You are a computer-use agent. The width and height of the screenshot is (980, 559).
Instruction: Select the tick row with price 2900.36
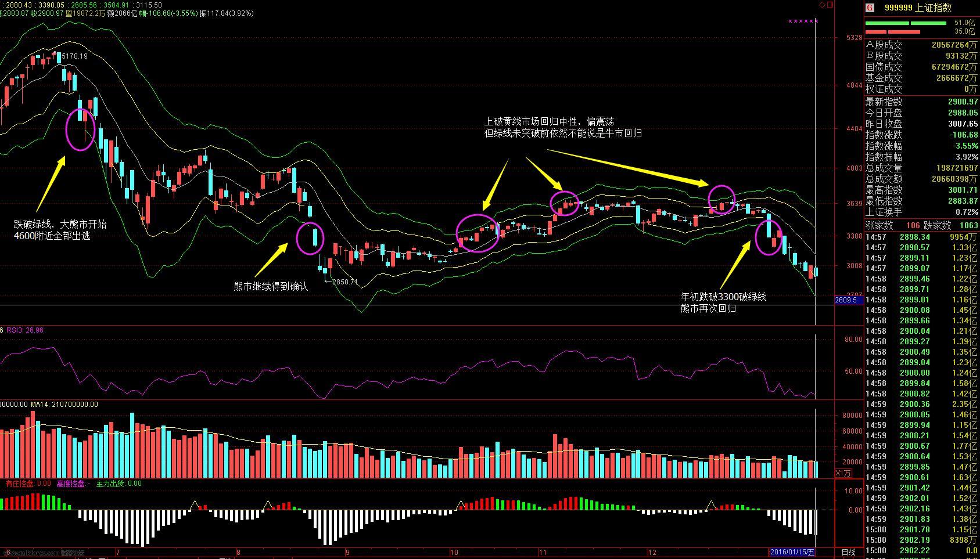click(x=921, y=404)
